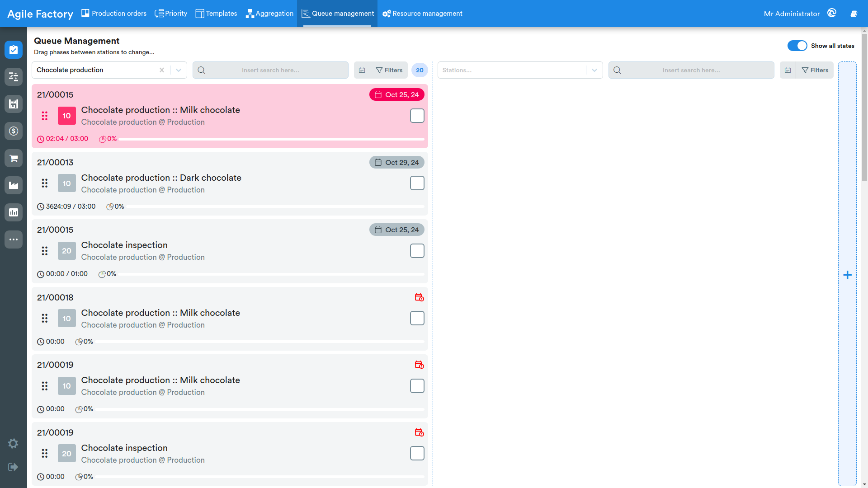Open the Production orders tab
The height and width of the screenshot is (488, 868).
pyautogui.click(x=114, y=14)
